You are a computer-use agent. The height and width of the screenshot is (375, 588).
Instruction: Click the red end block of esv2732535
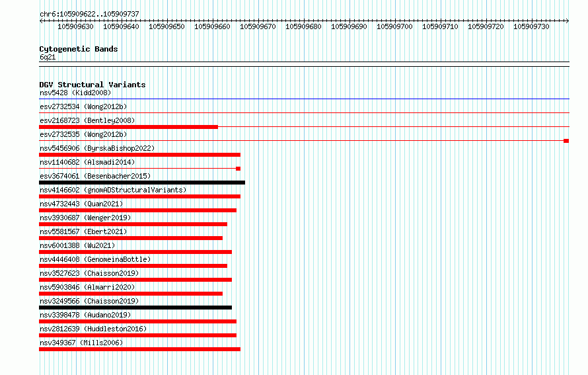[x=566, y=141]
